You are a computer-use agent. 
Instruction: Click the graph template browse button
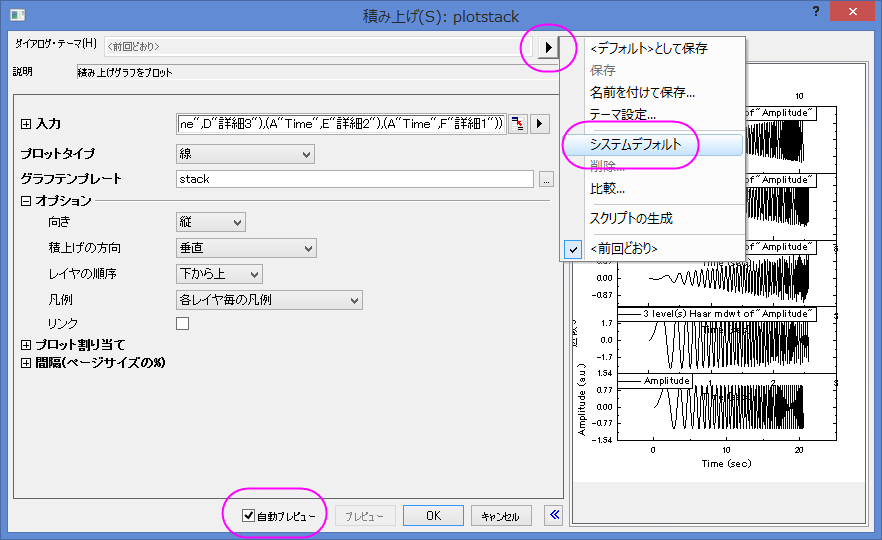(x=546, y=179)
